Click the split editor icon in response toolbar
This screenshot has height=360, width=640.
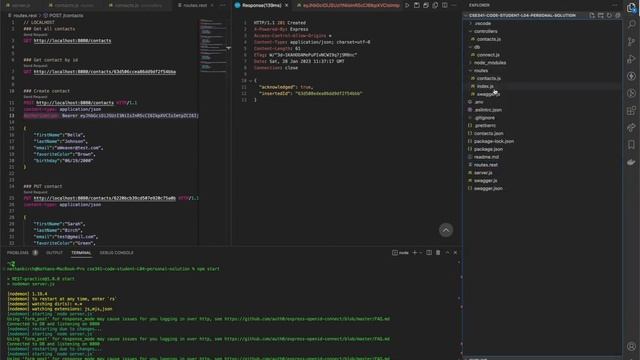tap(444, 5)
